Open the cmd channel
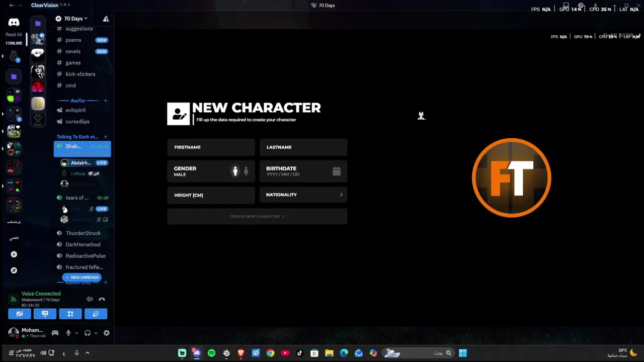Viewport: 644px width, 362px height. (83, 85)
